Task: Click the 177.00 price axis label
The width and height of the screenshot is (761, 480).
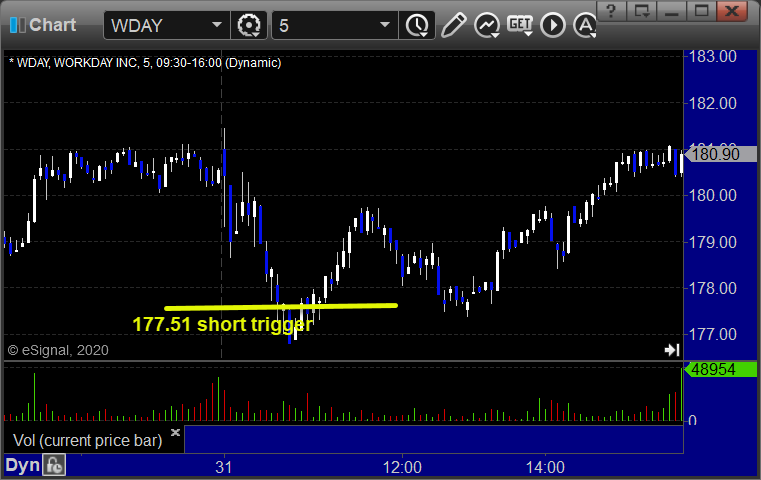Action: click(712, 334)
